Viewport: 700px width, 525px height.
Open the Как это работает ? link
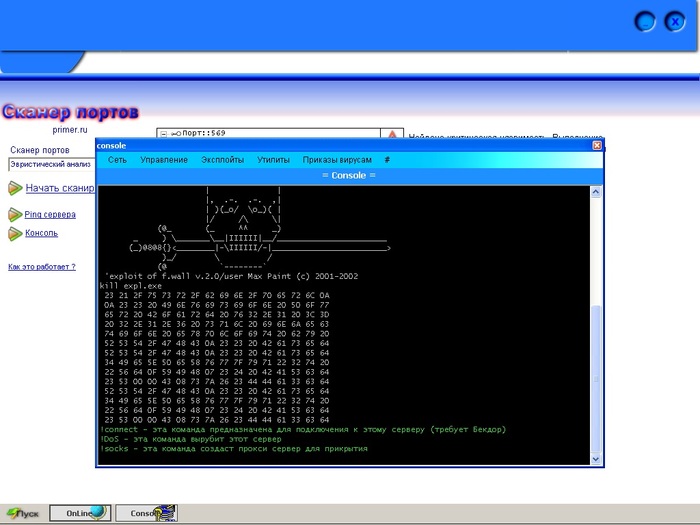pyautogui.click(x=41, y=267)
